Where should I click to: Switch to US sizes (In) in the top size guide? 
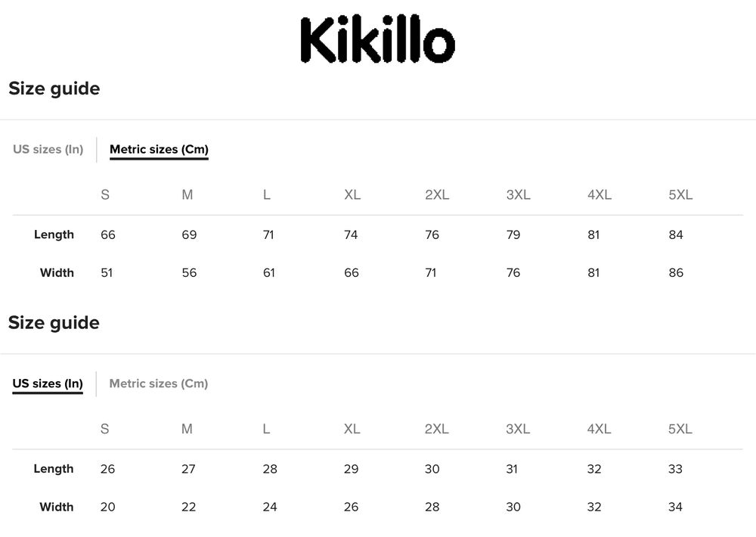pos(48,149)
